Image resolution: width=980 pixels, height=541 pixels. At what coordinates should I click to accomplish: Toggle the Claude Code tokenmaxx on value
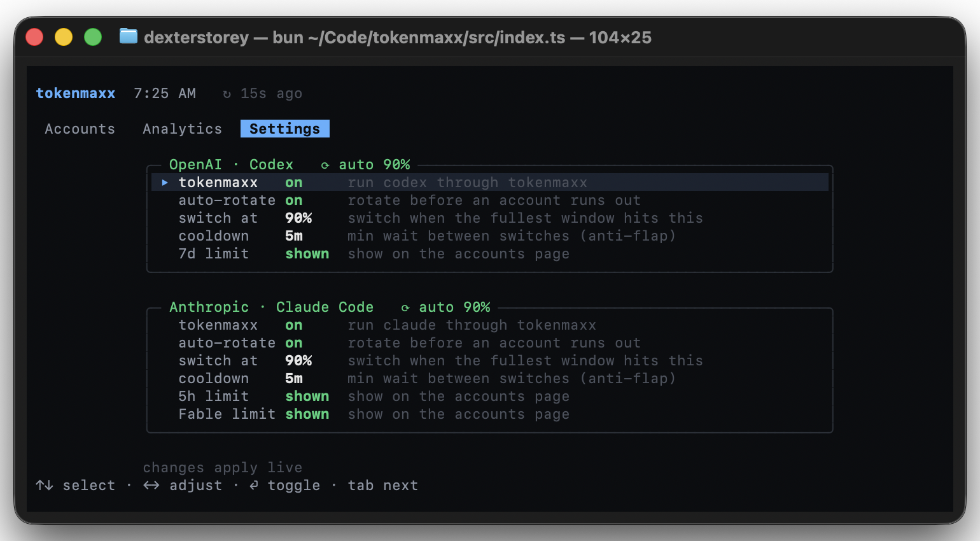[294, 325]
